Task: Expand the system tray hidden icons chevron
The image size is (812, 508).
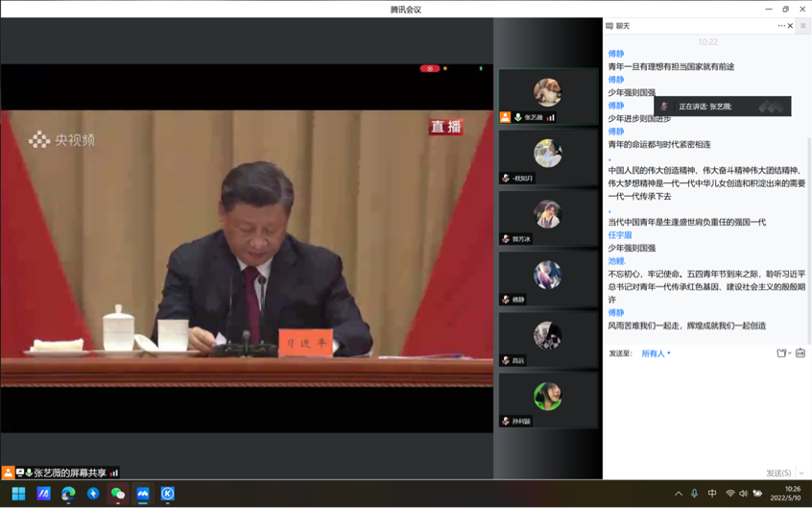Action: tap(679, 494)
